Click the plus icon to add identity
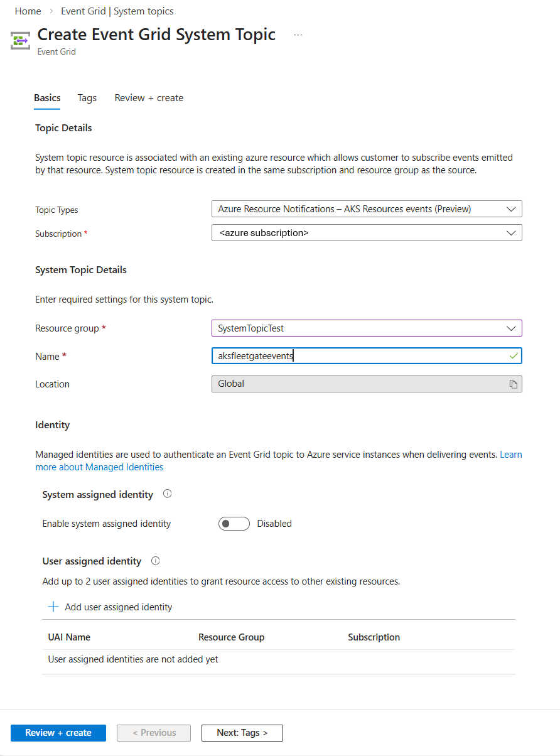Screen dimensions: 560x756 pos(53,607)
